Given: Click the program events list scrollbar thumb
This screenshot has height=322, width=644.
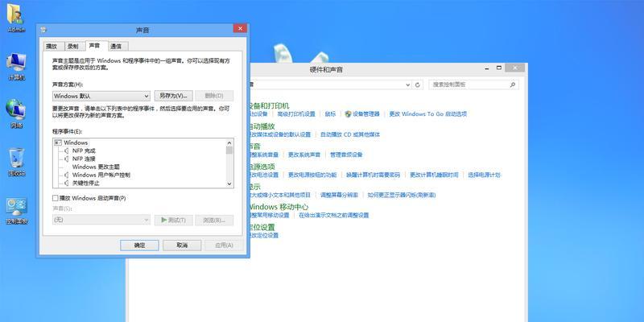Looking at the screenshot, I should [229, 151].
